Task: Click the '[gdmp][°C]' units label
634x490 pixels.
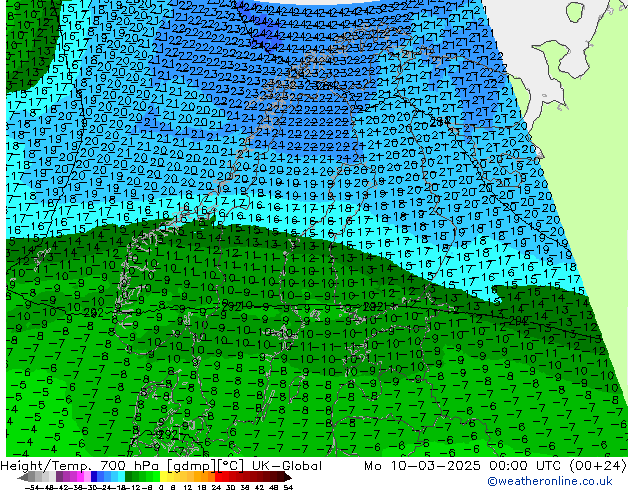Action: [207, 466]
